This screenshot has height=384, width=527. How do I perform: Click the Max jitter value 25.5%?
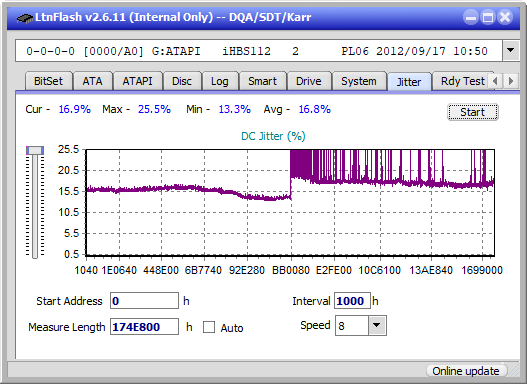(154, 109)
